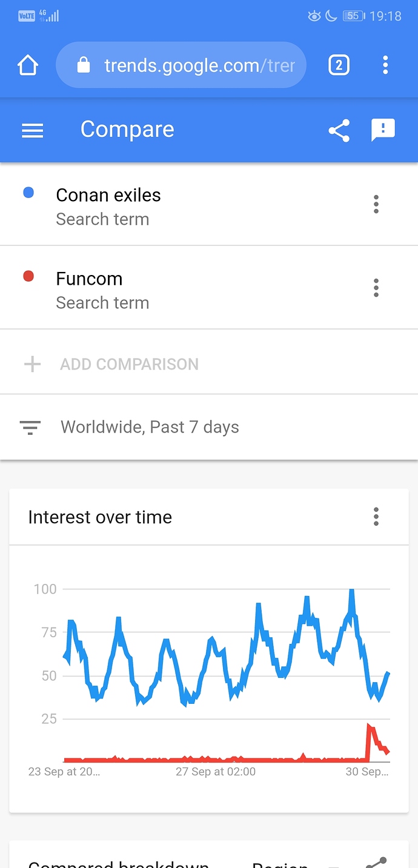The image size is (418, 868).
Task: Tap the padlock site security icon
Action: [84, 65]
